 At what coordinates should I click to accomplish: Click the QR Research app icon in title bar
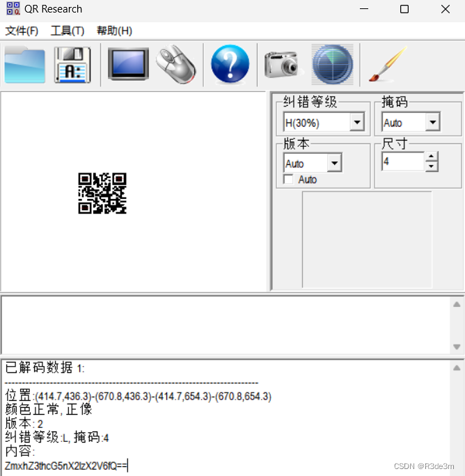[13, 8]
